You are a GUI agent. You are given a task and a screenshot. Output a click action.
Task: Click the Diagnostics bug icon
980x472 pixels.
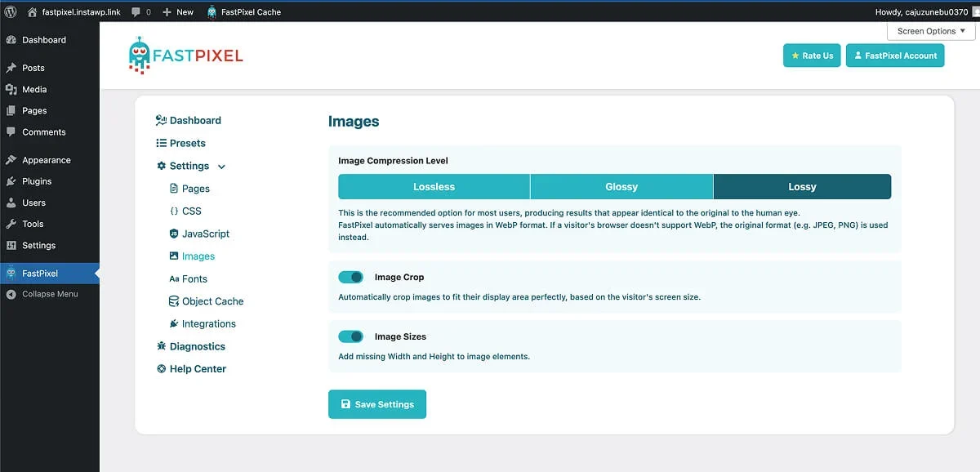161,346
